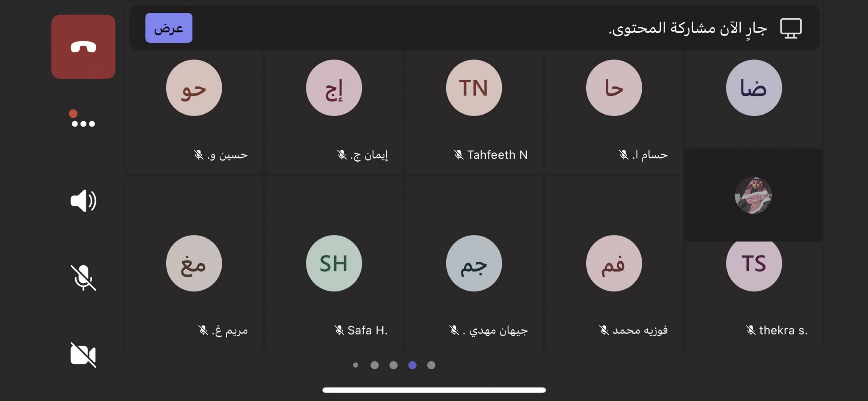Viewport: 868px width, 401px height.
Task: Click the screen share monitor icon
Action: pyautogui.click(x=791, y=28)
